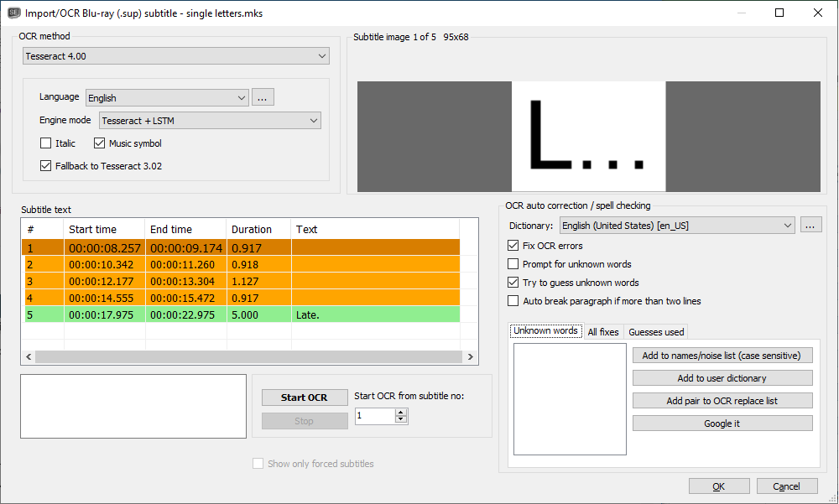Image resolution: width=839 pixels, height=504 pixels.
Task: Click the subtitle image preview showing L...
Action: [589, 137]
